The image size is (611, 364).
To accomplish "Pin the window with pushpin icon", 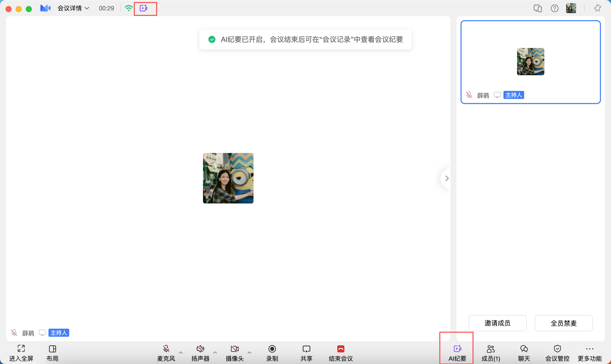I will click(597, 8).
